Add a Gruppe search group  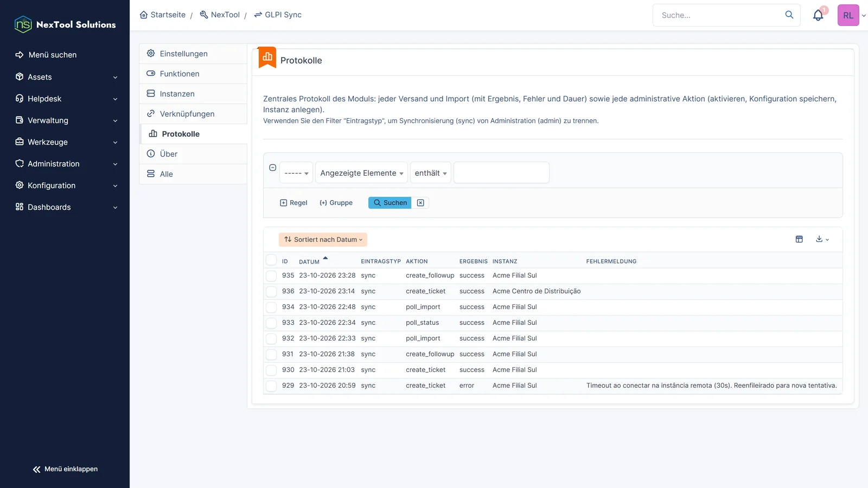click(x=336, y=203)
